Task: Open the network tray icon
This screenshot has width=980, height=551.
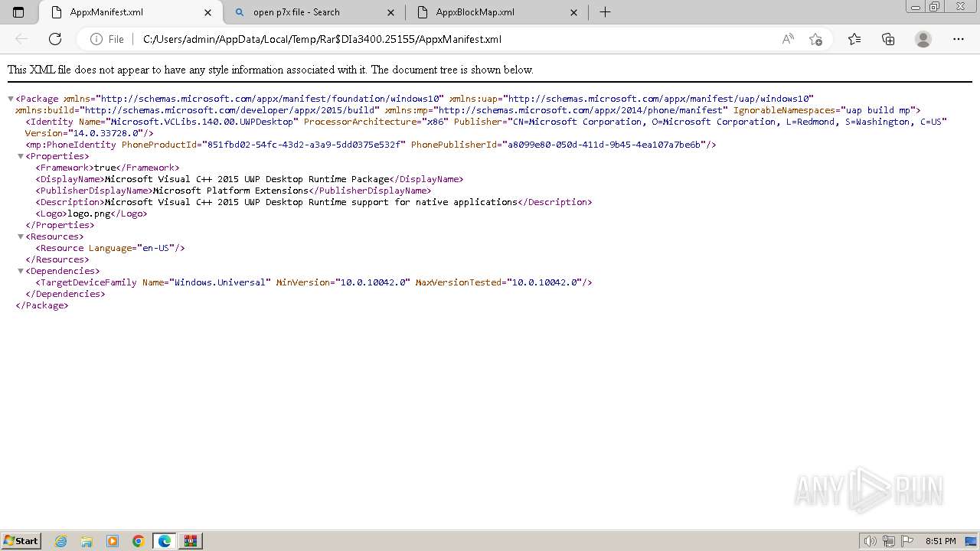Action: (x=889, y=541)
